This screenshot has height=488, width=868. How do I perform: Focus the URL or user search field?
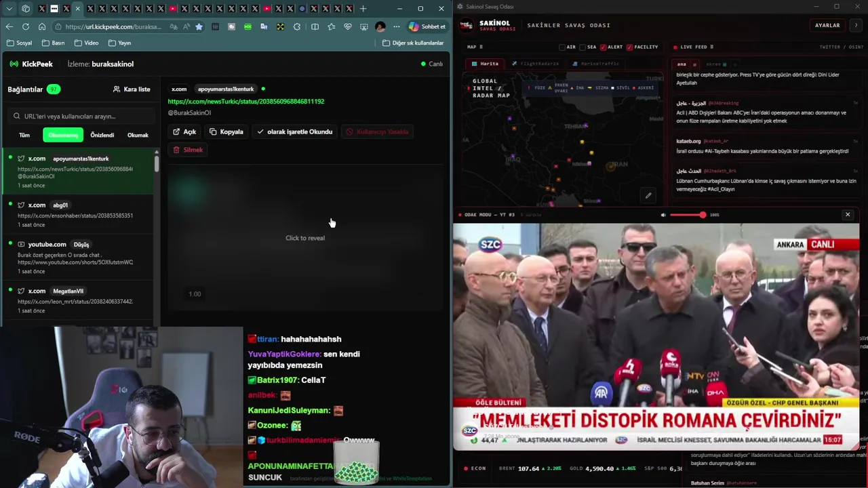(x=82, y=116)
